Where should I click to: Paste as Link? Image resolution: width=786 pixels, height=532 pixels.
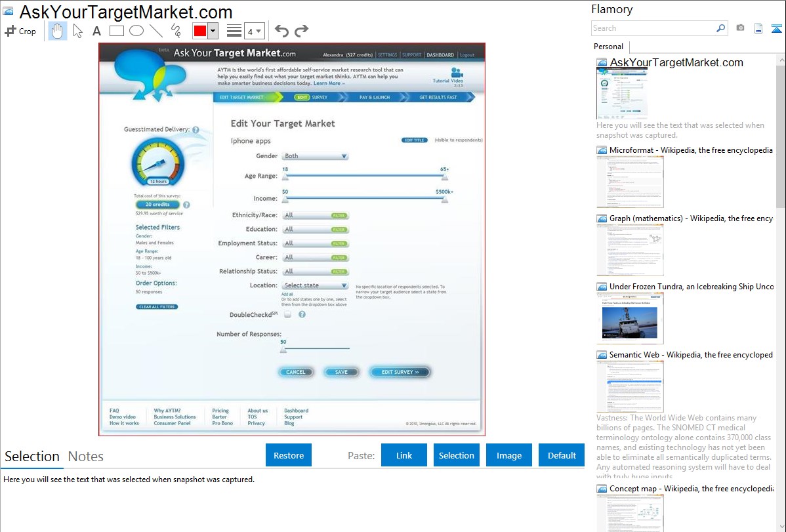coord(404,455)
